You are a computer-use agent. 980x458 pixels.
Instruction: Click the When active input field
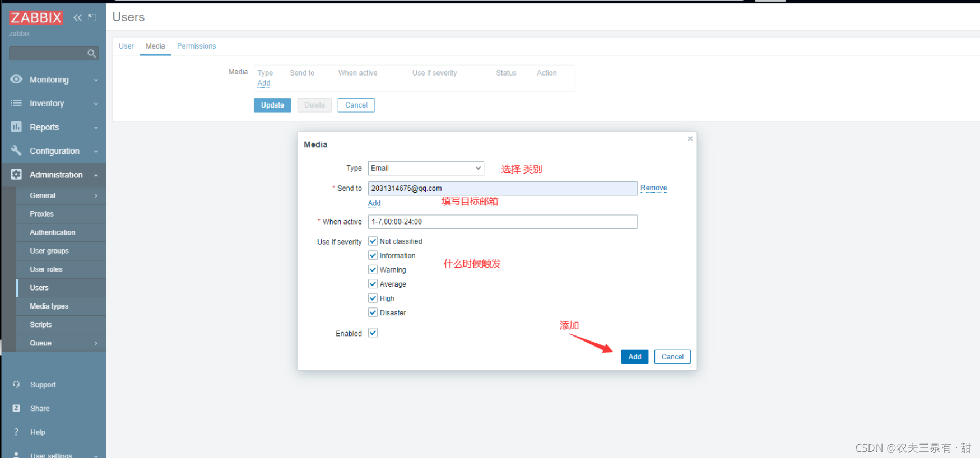point(503,222)
